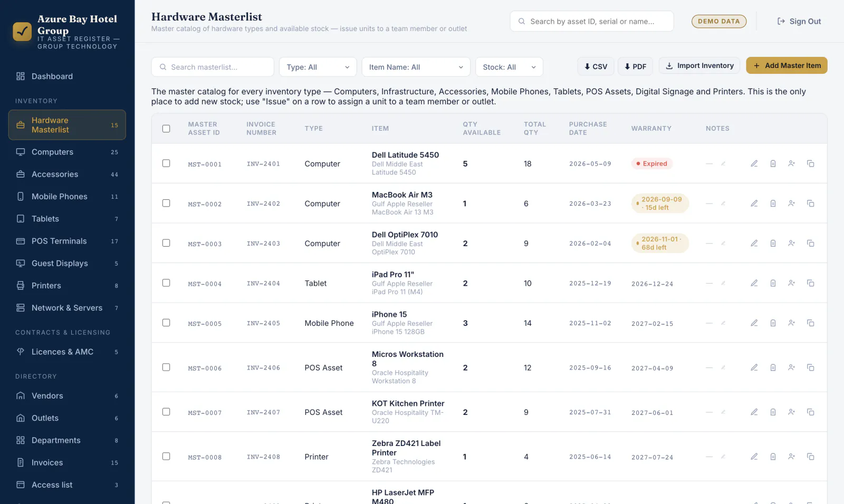Screen dimensions: 844x504
Task: Click Purchase Date column header
Action: 588,129
